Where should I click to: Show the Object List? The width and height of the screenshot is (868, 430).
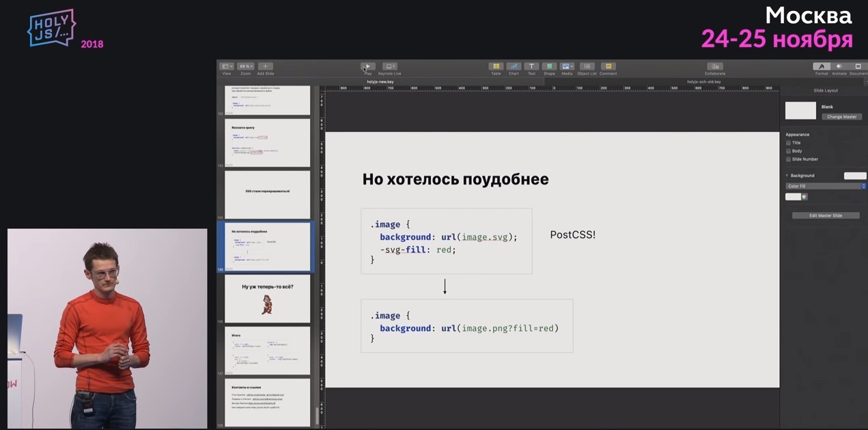[x=587, y=66]
